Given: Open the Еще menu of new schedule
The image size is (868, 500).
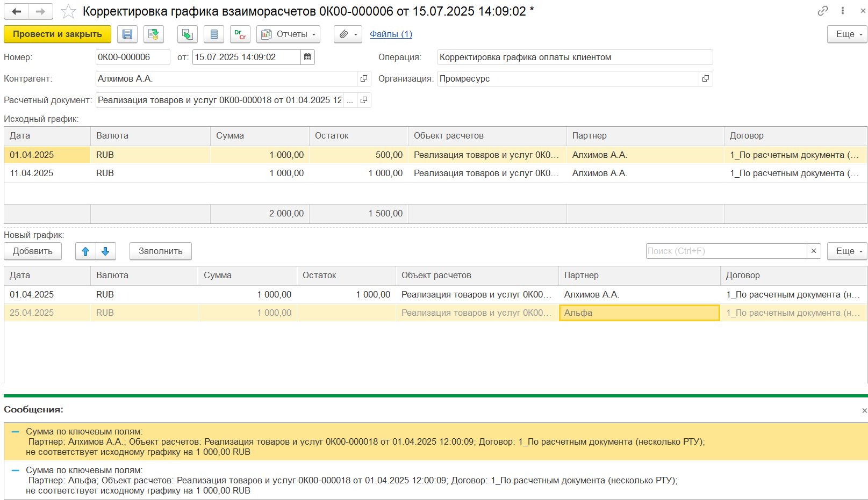Looking at the screenshot, I should point(847,251).
